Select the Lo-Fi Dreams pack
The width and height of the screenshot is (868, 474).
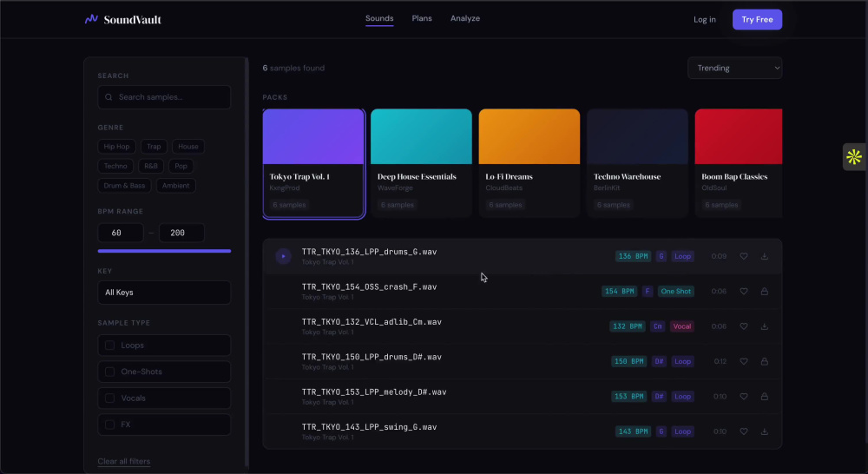tap(529, 163)
